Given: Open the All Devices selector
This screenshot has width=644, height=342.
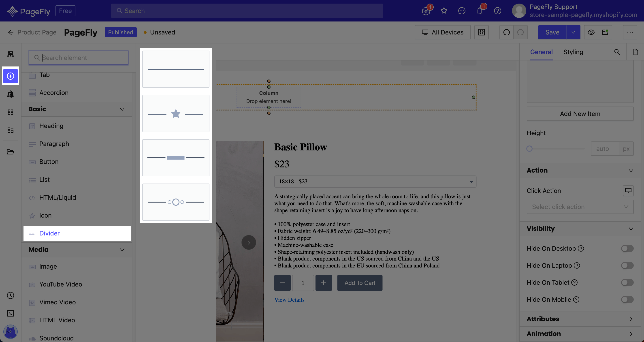Looking at the screenshot, I should click(443, 32).
